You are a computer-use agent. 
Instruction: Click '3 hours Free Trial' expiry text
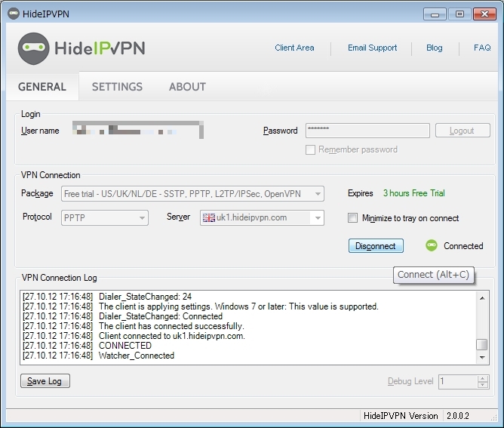tap(414, 193)
